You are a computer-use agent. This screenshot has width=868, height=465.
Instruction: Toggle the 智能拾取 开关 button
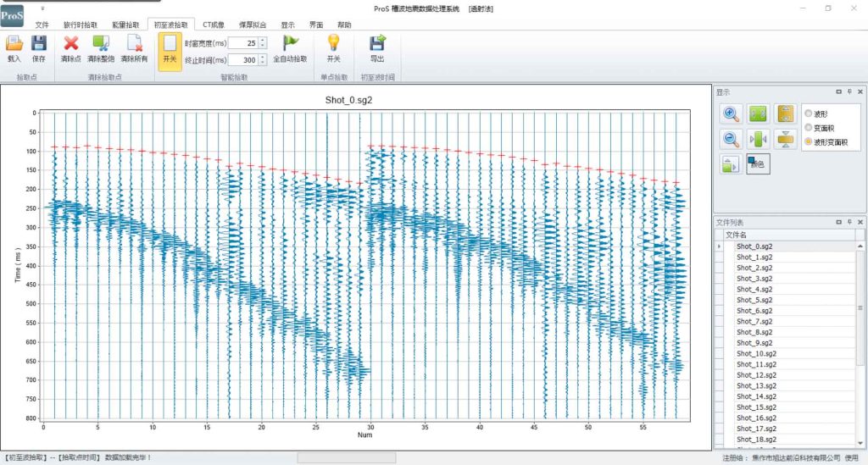[x=170, y=52]
